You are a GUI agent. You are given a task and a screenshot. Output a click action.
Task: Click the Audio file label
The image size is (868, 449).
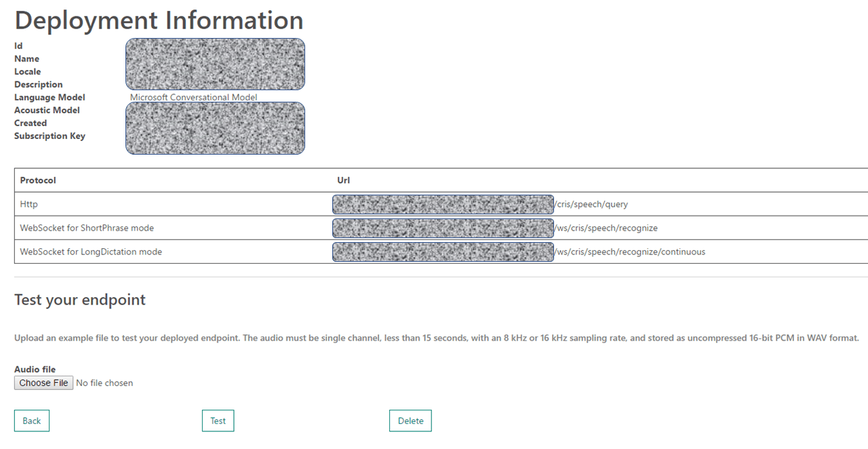point(35,370)
